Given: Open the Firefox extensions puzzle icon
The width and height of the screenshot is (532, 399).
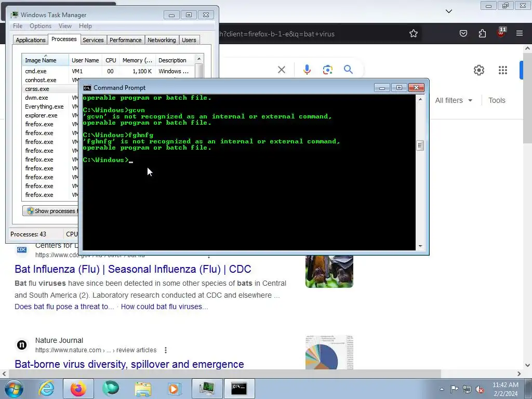Looking at the screenshot, I should pyautogui.click(x=482, y=33).
